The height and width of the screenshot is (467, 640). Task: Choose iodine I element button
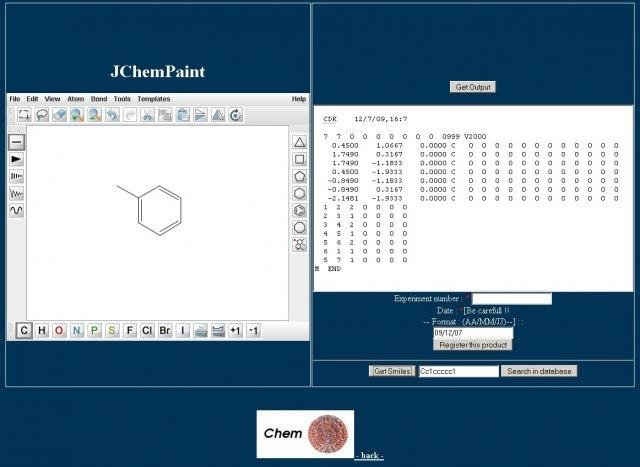[182, 330]
